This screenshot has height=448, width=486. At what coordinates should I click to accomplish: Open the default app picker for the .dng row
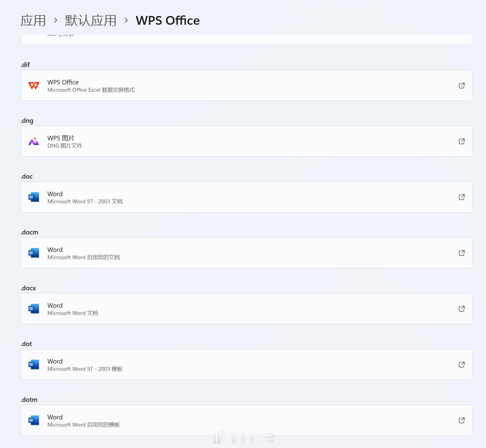(462, 141)
